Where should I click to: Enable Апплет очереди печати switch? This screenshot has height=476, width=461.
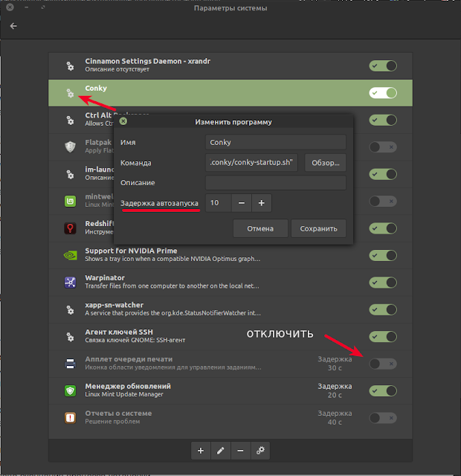coord(383,364)
